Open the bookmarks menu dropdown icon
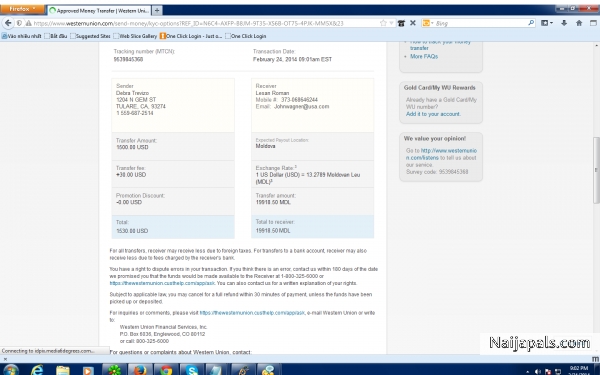This screenshot has height=375, width=600. (x=547, y=23)
